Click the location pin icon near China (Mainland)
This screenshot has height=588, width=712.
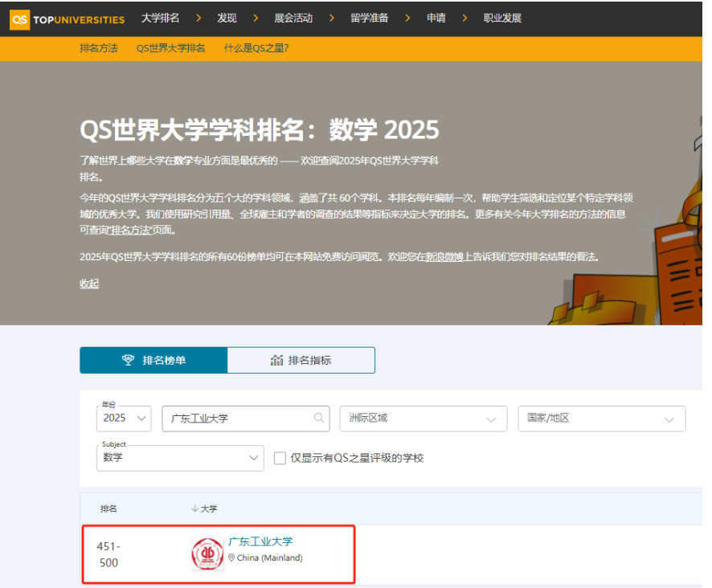pyautogui.click(x=232, y=557)
